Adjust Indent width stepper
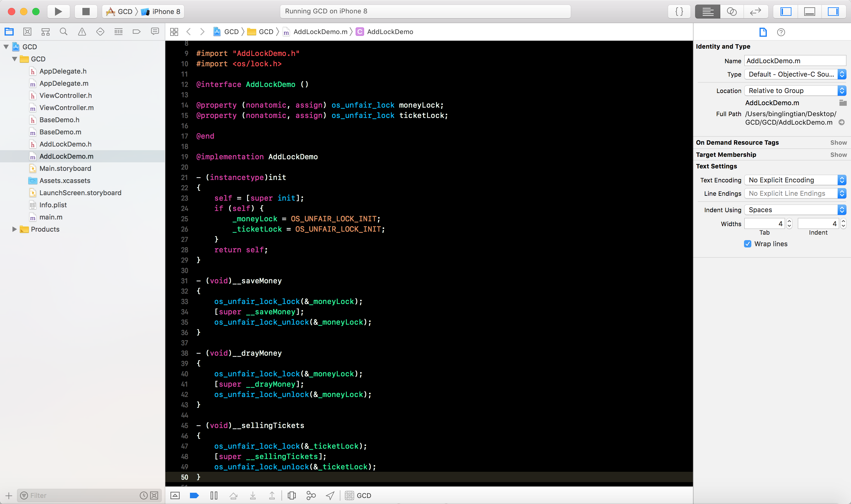Screen dimensions: 851x504 [843, 224]
